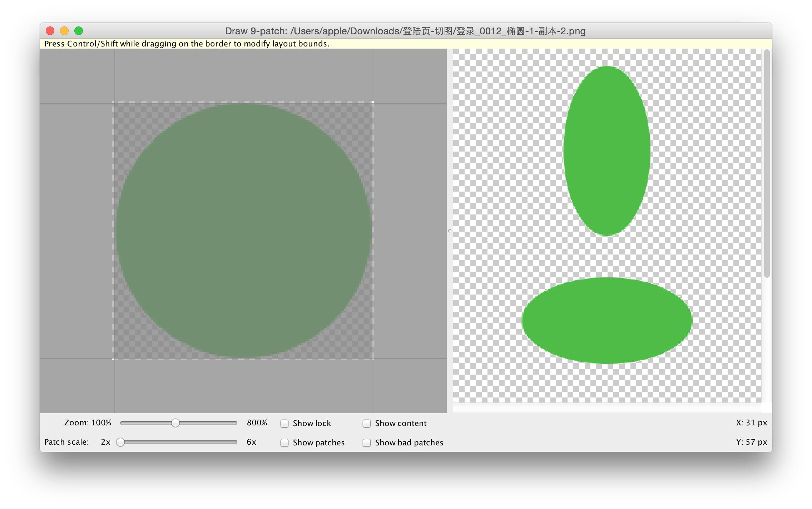Tick the Show bad patches checkbox
The width and height of the screenshot is (812, 509).
367,443
